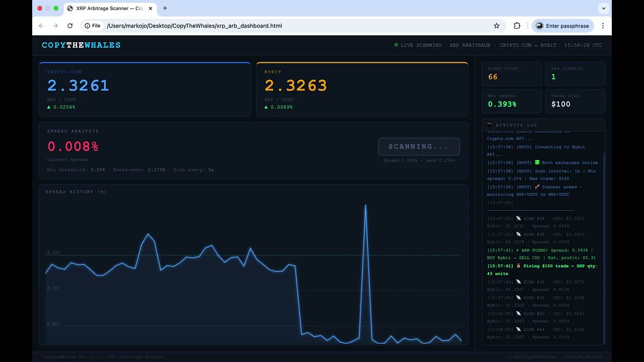Click the Enter passphrase profile button
The height and width of the screenshot is (362, 644).
point(562,26)
